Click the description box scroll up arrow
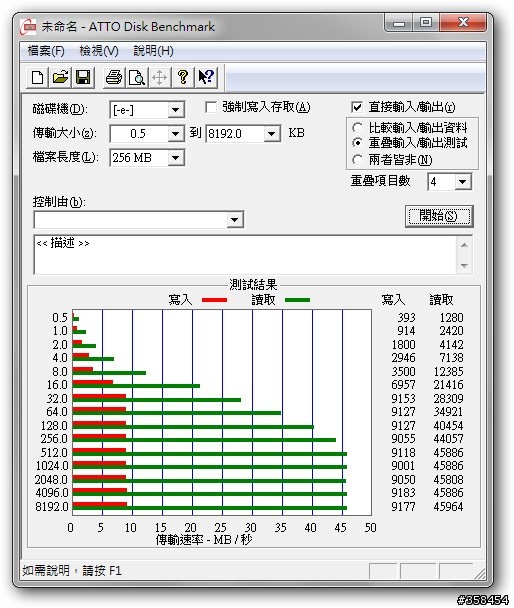Viewport: 514px width, 608px height. [x=464, y=245]
